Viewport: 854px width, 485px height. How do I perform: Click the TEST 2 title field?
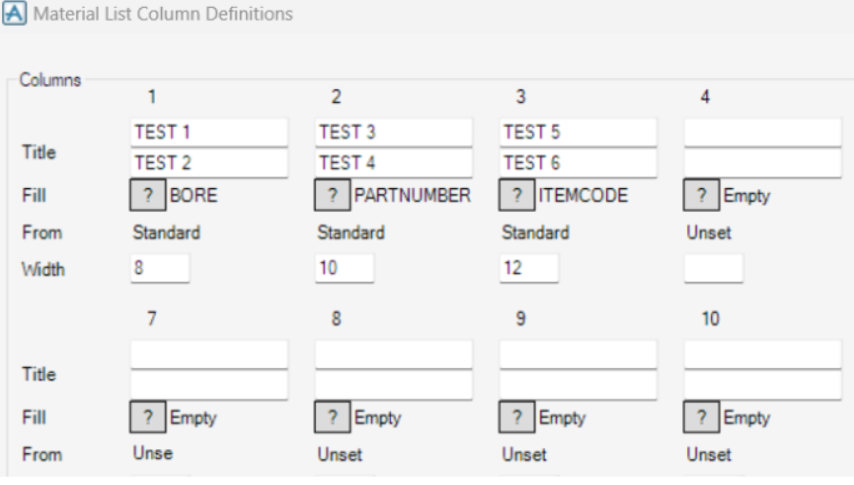pyautogui.click(x=209, y=163)
